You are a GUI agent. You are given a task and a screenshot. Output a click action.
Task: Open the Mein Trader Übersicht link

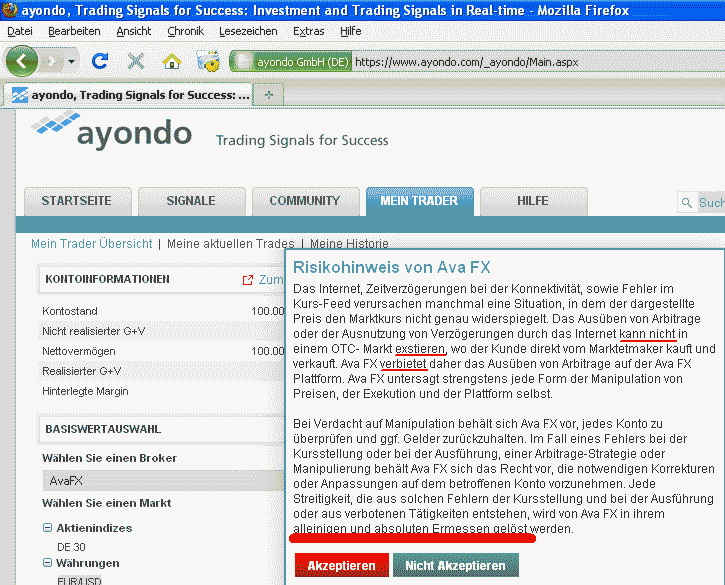[91, 243]
